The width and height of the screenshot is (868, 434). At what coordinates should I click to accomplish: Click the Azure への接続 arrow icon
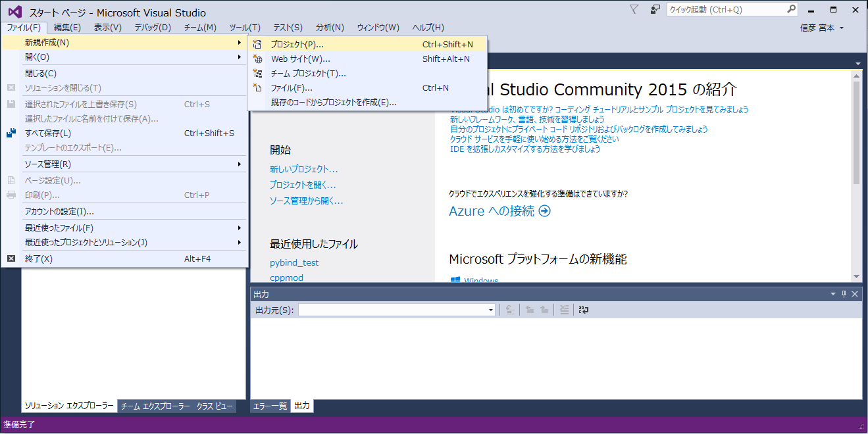[x=544, y=211]
